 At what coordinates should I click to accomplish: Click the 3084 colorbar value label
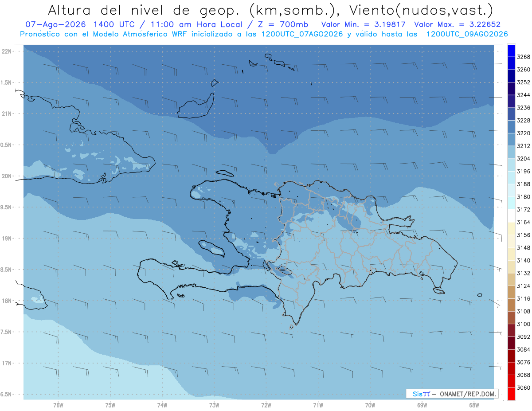point(524,349)
